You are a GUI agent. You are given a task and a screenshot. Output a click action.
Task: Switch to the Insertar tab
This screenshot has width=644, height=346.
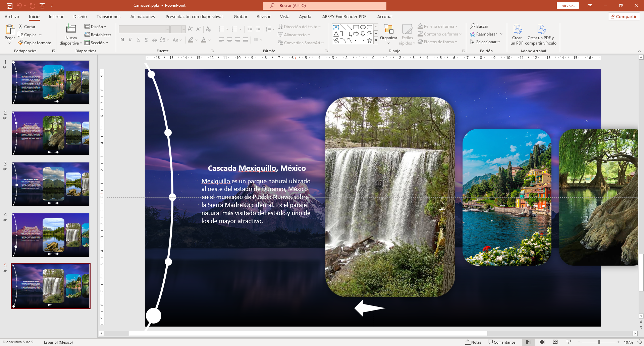tap(56, 16)
